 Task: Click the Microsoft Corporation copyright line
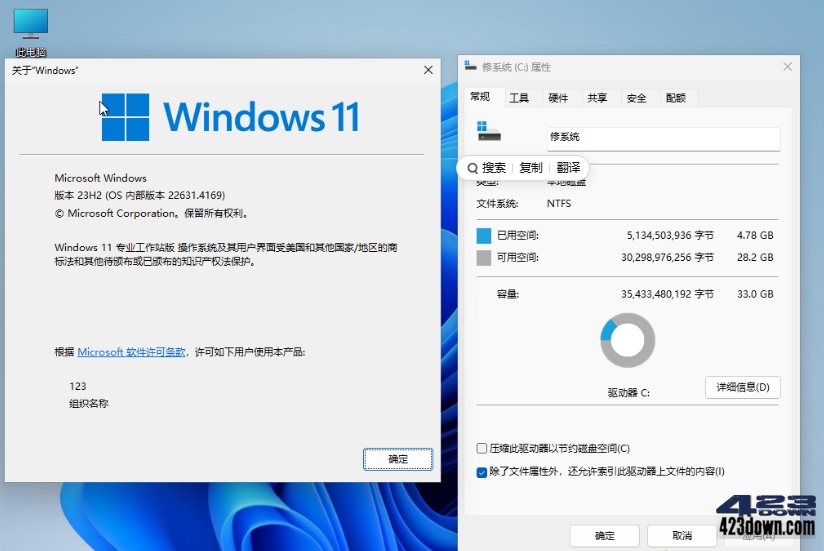point(152,213)
